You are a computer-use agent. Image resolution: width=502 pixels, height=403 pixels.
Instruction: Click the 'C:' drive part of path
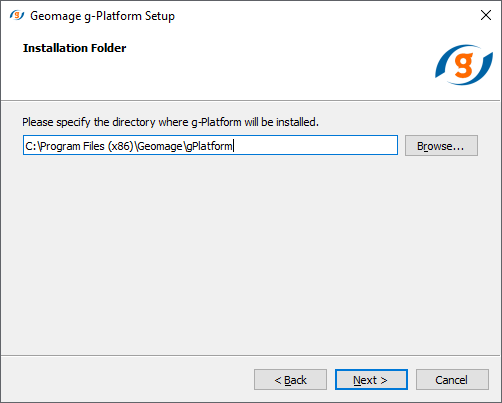(x=31, y=146)
